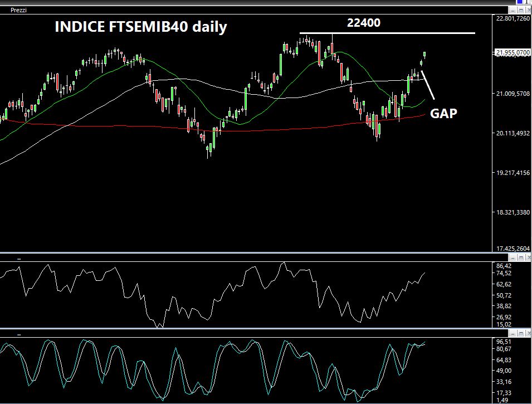Click the 20.113,4932 price axis value
Viewport: 532px width, 404px height.
point(513,133)
